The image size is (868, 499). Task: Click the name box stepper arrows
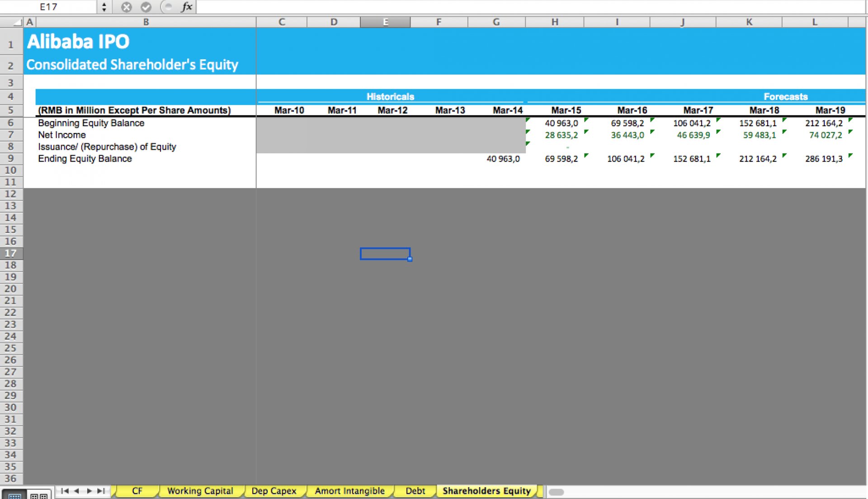(x=104, y=7)
